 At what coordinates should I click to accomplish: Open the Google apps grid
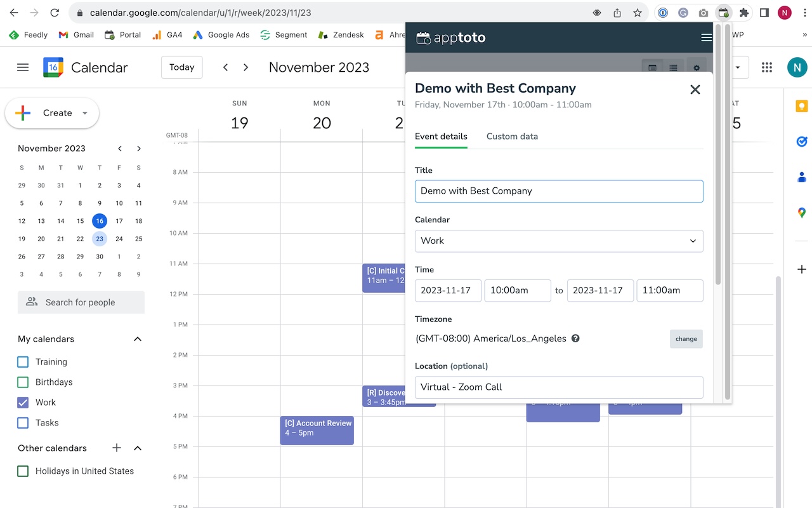tap(767, 67)
